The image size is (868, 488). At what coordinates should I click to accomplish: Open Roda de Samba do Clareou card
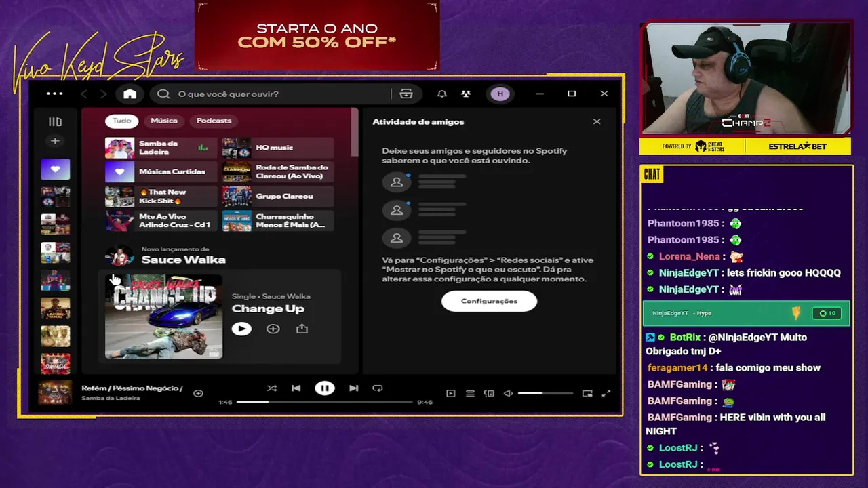pyautogui.click(x=278, y=172)
